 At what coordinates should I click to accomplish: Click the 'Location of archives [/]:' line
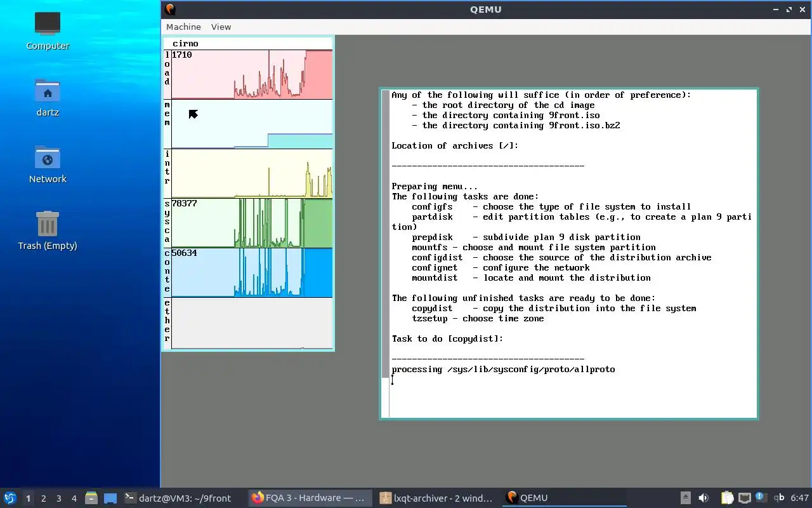tap(455, 145)
